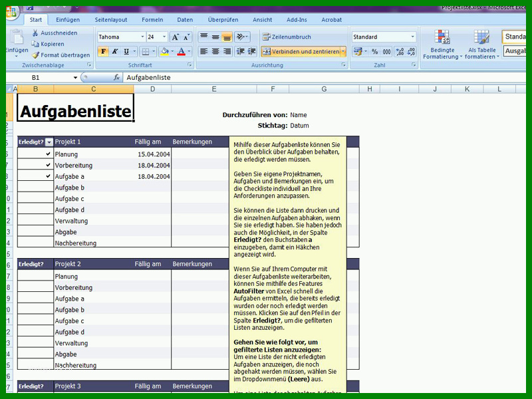
Task: Click the formula bar containing Aufgabenliste
Action: (x=325, y=78)
